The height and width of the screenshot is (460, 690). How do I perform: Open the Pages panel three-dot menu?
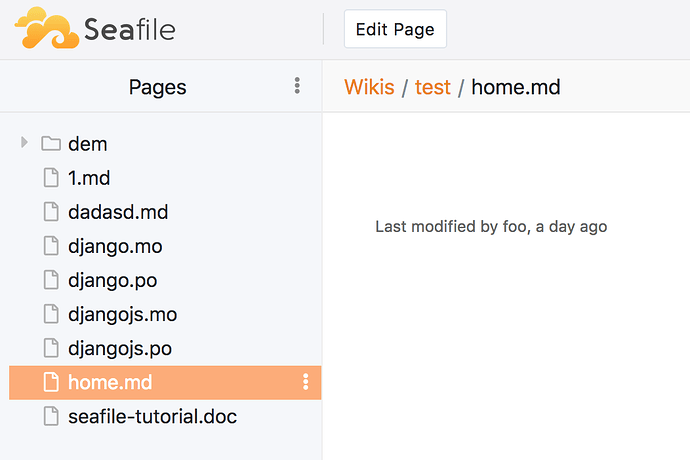point(297,86)
